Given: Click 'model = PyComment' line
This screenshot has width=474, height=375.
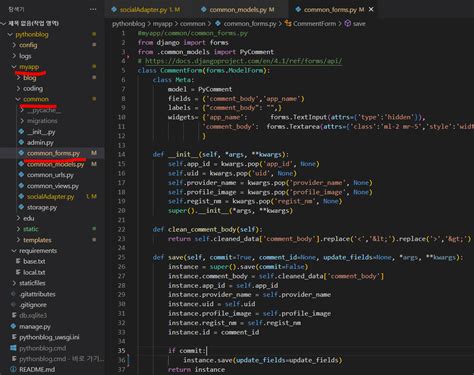Looking at the screenshot, I should click(x=200, y=89).
